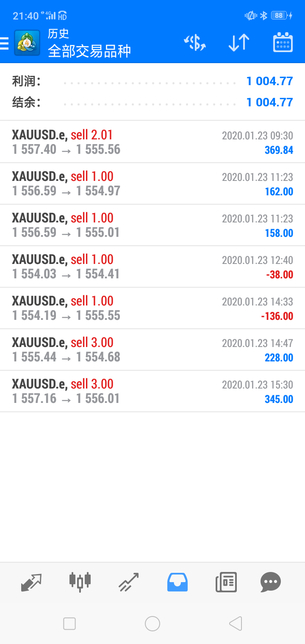
Task: Open the losing trade of -38.00
Action: [x=152, y=266]
